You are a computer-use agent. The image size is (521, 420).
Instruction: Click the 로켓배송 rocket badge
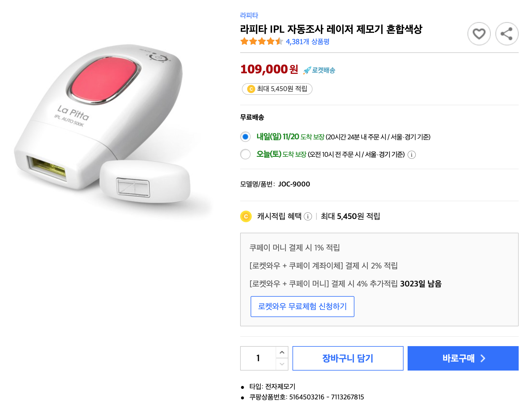(x=319, y=70)
